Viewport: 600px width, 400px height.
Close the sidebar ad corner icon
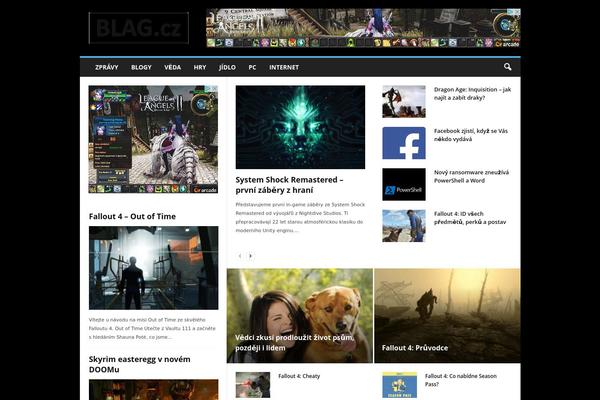coord(214,88)
